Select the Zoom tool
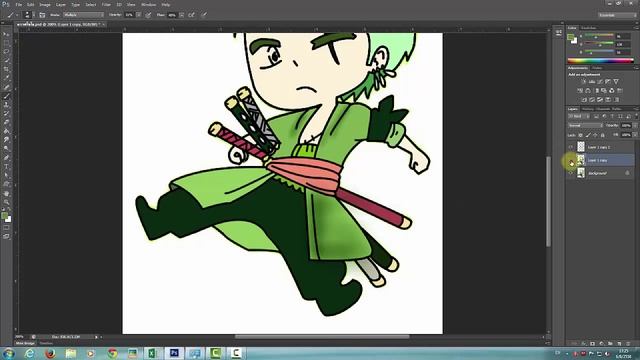 (6, 202)
